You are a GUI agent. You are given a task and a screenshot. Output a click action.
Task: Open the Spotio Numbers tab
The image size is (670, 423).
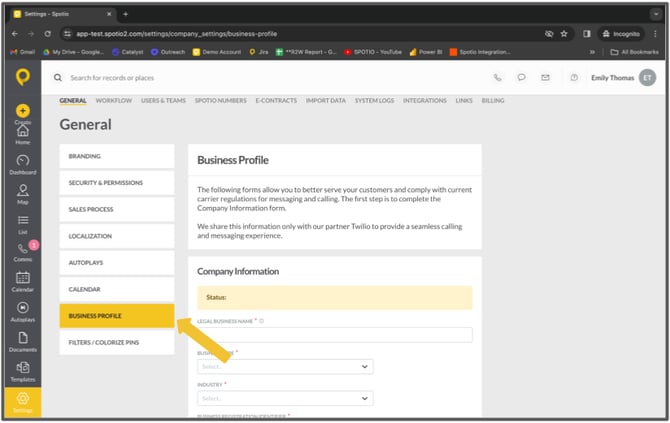[x=220, y=100]
